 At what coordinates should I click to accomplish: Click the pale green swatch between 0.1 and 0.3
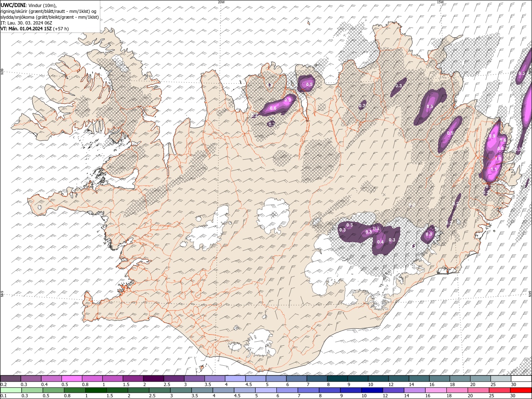point(11,390)
